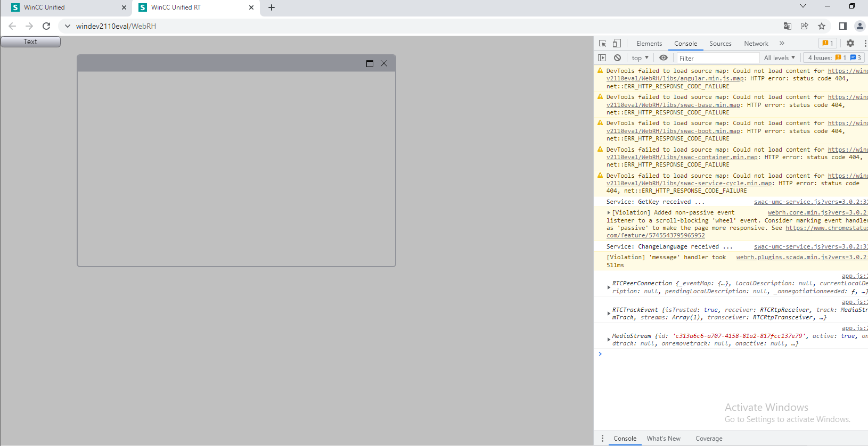This screenshot has height=446, width=868.
Task: Open the top JavaScript context dropdown
Action: tap(640, 58)
